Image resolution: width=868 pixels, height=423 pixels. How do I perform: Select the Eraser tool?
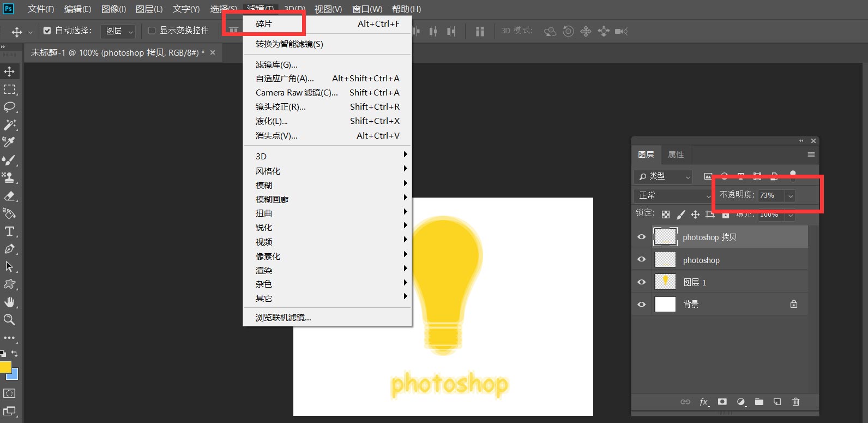(9, 195)
